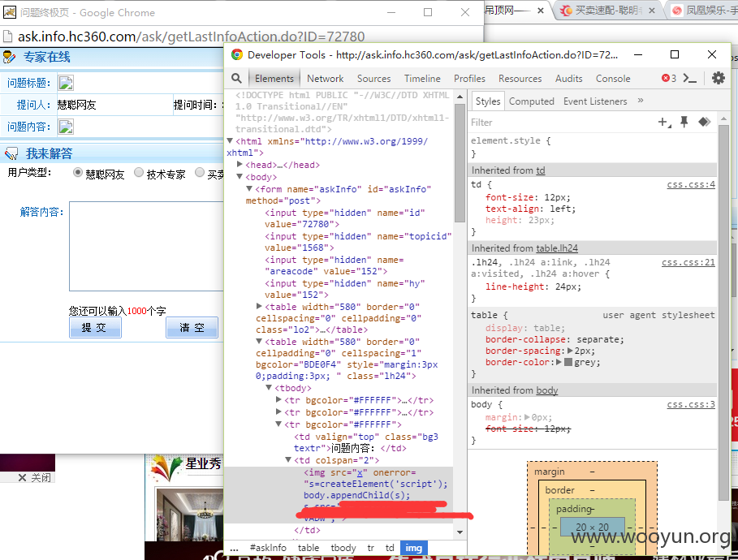
Task: Close the 吊顶网 browser tab
Action: 541,11
